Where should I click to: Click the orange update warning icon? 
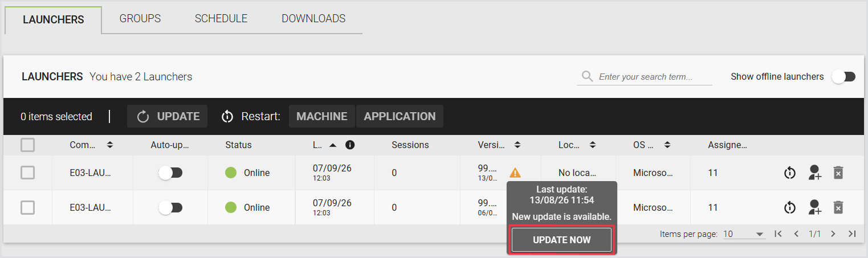[515, 173]
